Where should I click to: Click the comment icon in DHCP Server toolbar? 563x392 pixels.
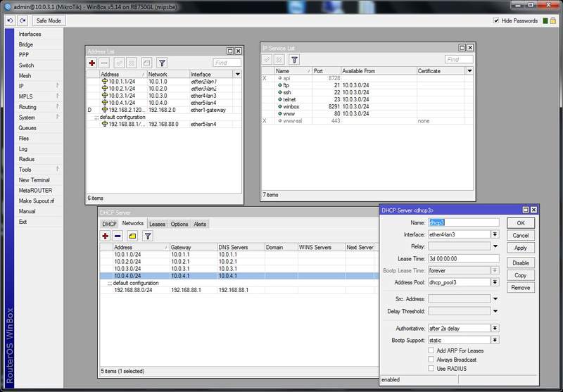pyautogui.click(x=132, y=236)
